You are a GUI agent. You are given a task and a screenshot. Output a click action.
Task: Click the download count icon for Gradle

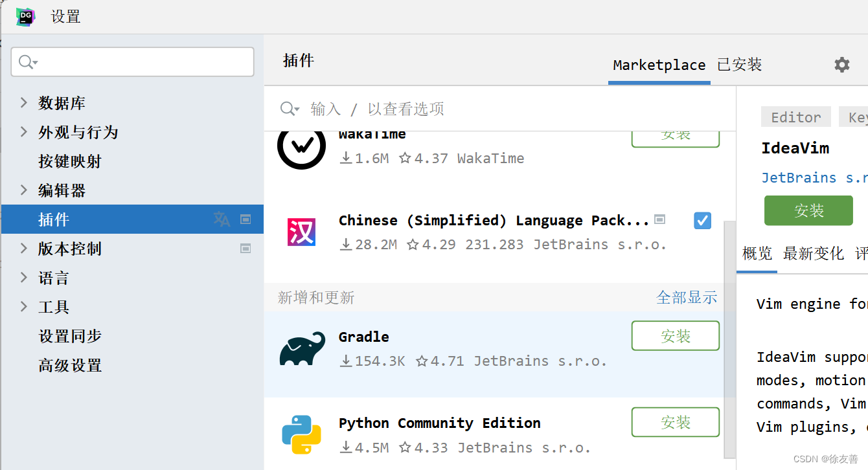pos(347,361)
